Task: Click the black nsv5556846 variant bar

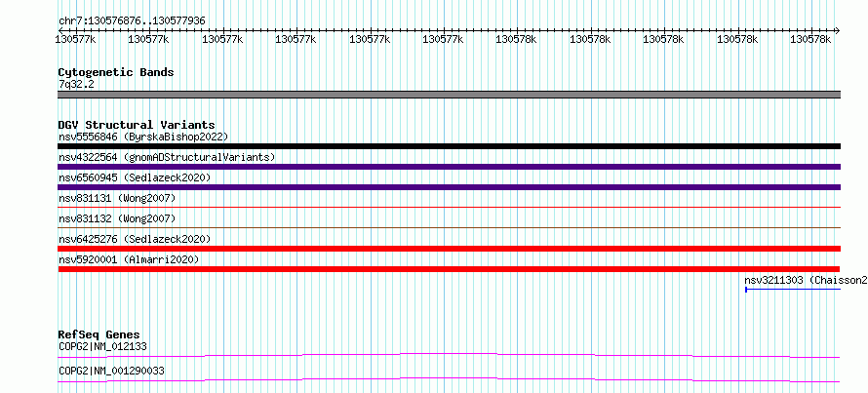Action: coord(449,146)
